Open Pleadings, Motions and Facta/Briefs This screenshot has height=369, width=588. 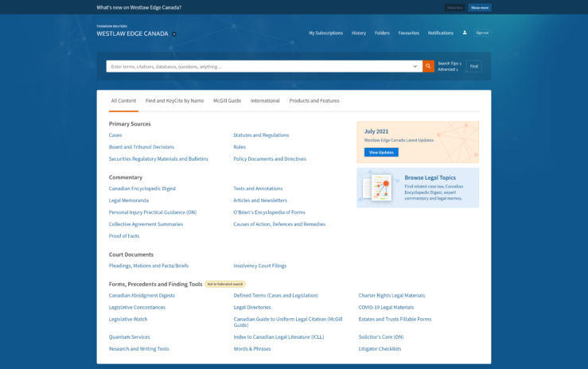point(149,266)
